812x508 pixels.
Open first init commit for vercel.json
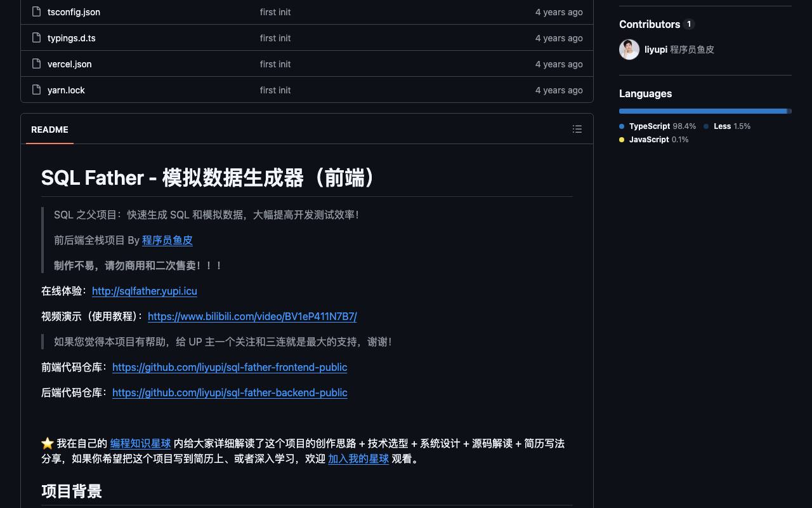click(x=275, y=64)
